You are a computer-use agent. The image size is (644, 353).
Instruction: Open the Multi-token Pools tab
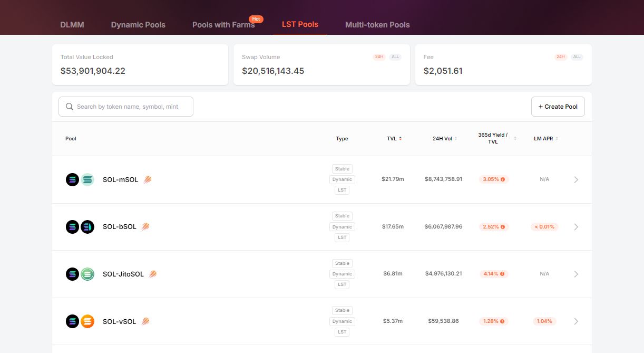[377, 25]
